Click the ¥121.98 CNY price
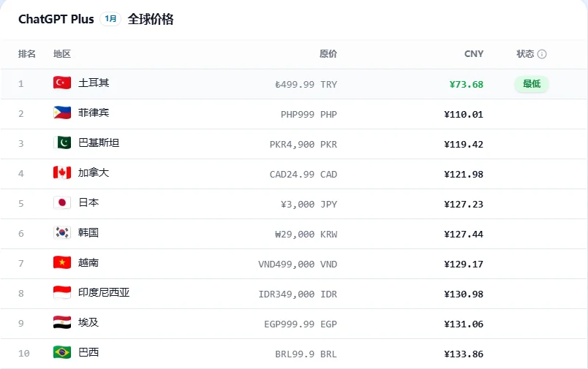This screenshot has height=369, width=588. coord(464,175)
